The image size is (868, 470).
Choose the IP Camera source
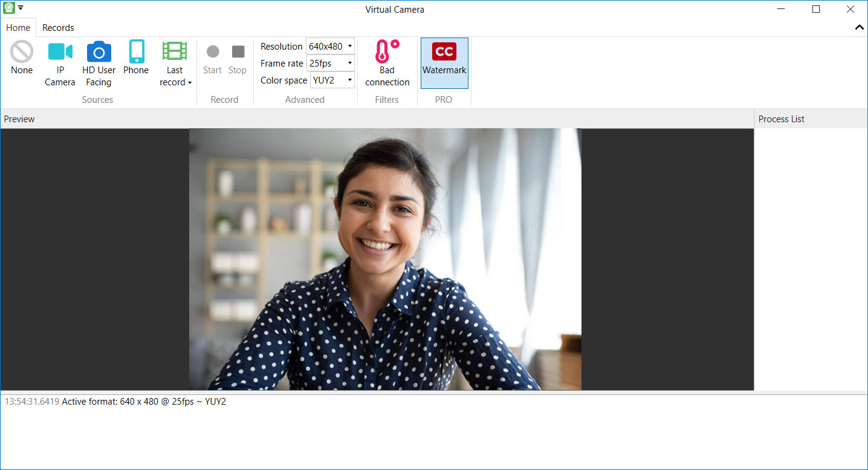[x=60, y=53]
